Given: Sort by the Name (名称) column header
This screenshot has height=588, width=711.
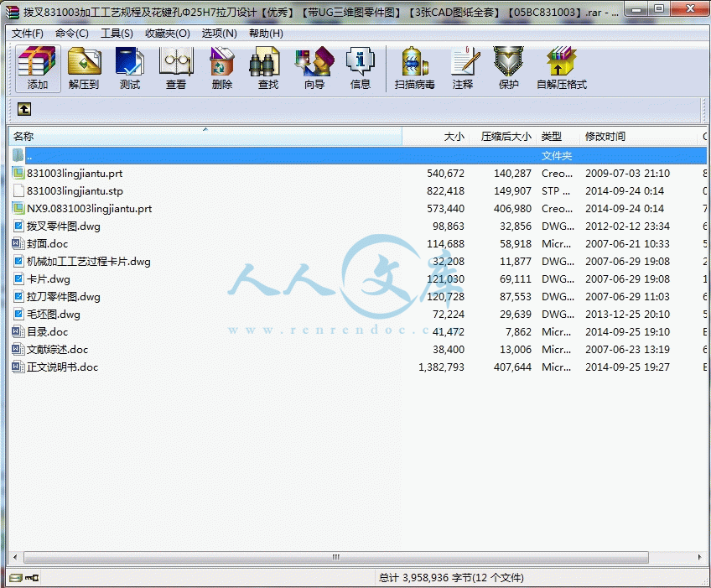Looking at the screenshot, I should (205, 136).
